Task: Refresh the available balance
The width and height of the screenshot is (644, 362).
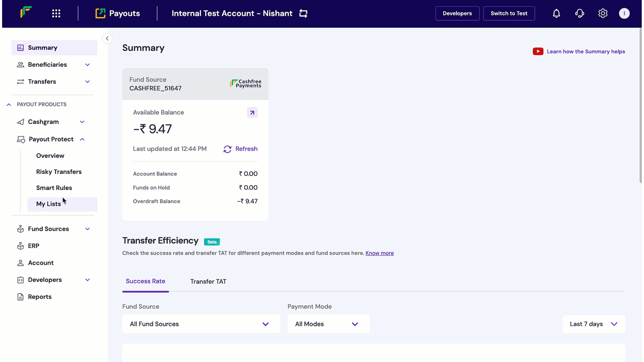Action: (x=240, y=149)
